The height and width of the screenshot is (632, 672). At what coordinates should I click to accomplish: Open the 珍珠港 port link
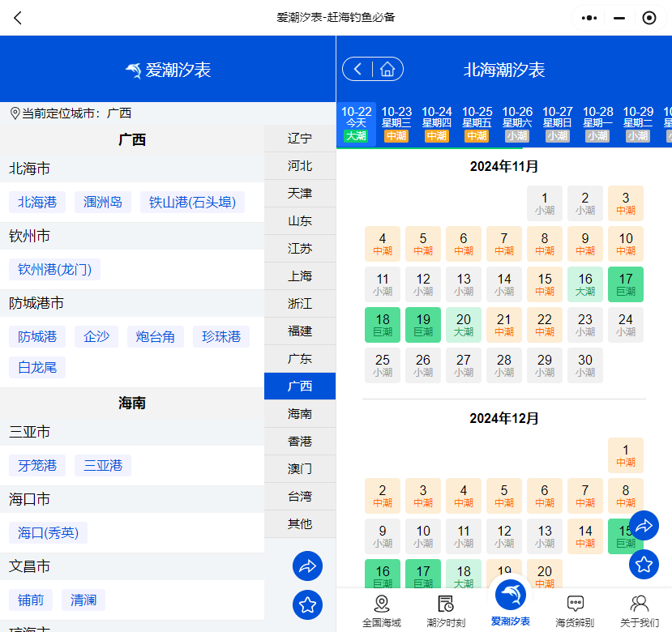click(x=221, y=337)
